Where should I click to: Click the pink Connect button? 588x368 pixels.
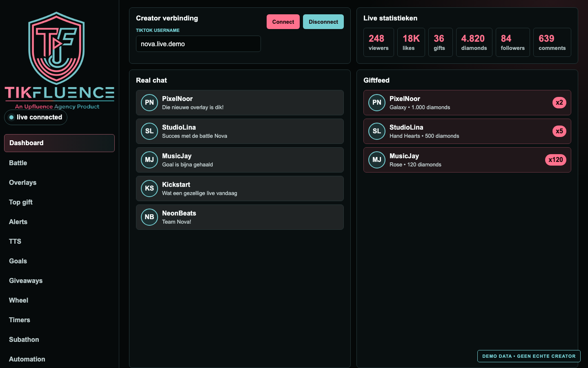(x=283, y=22)
